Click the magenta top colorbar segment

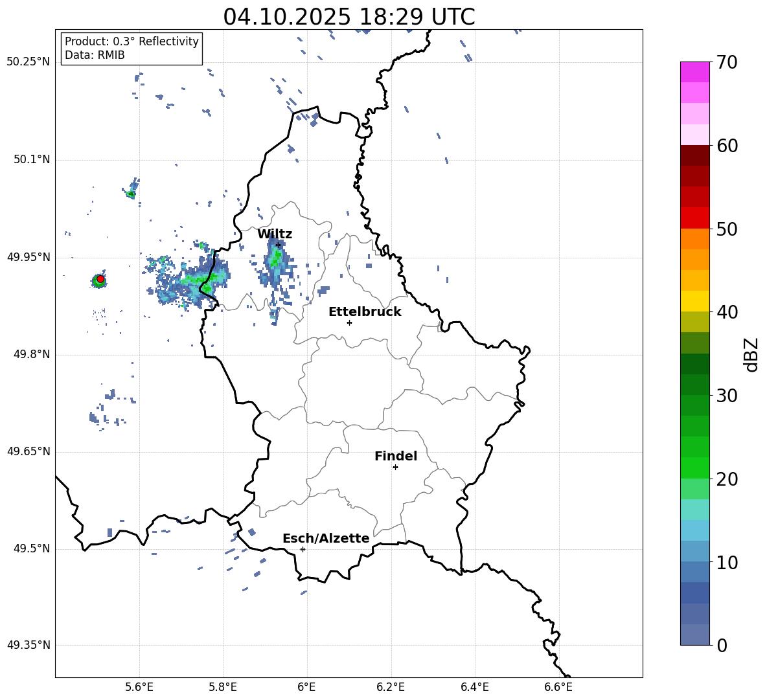694,72
